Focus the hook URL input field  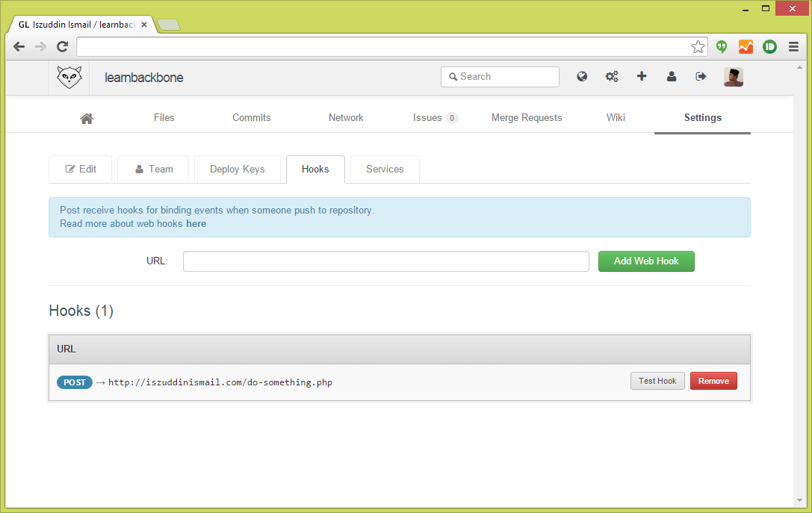(385, 261)
